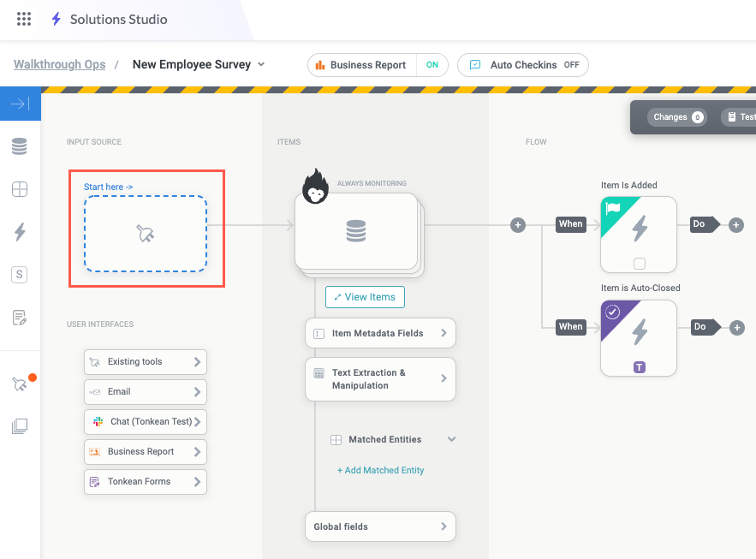
Task: Click the Add Matched Entity link
Action: [x=380, y=470]
